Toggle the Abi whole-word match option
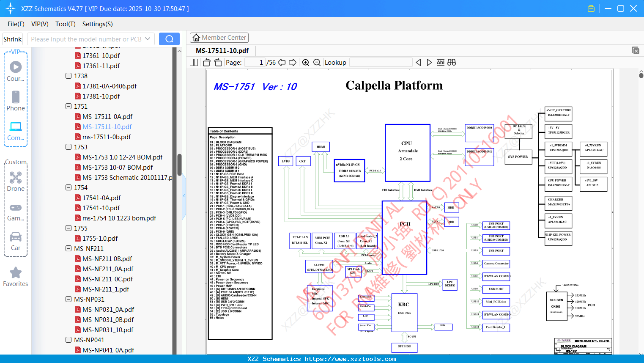The height and width of the screenshot is (363, 644). [440, 62]
